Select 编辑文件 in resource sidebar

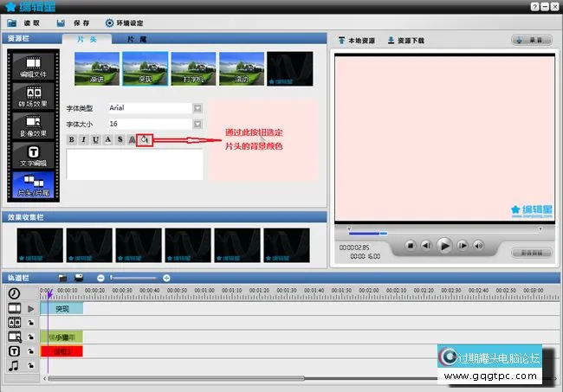pos(33,67)
